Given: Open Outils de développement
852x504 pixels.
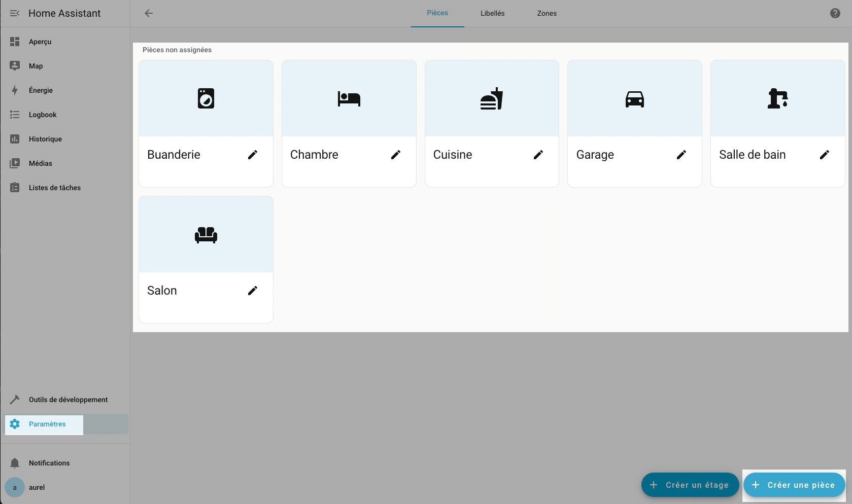Looking at the screenshot, I should point(65,400).
